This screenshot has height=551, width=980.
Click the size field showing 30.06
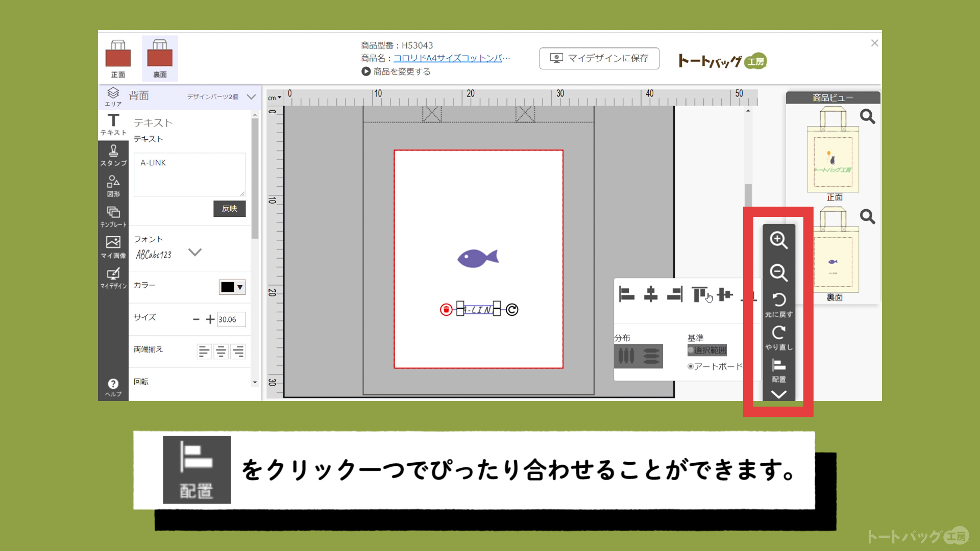(x=231, y=319)
